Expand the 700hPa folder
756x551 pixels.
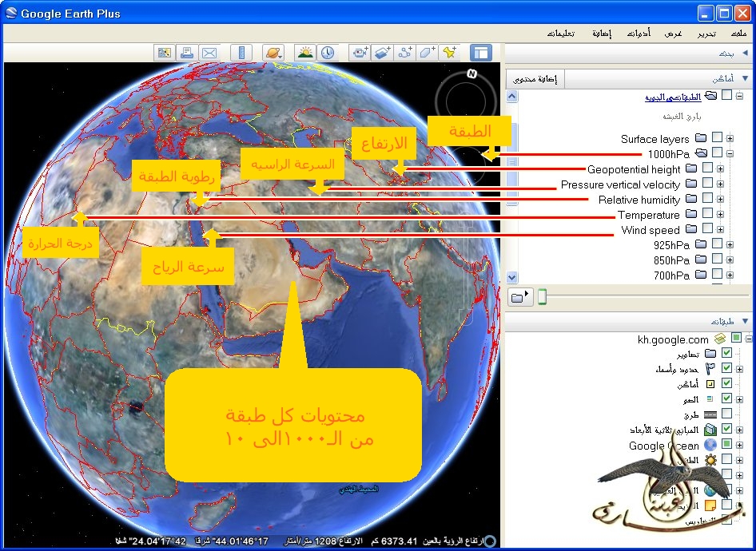(730, 275)
